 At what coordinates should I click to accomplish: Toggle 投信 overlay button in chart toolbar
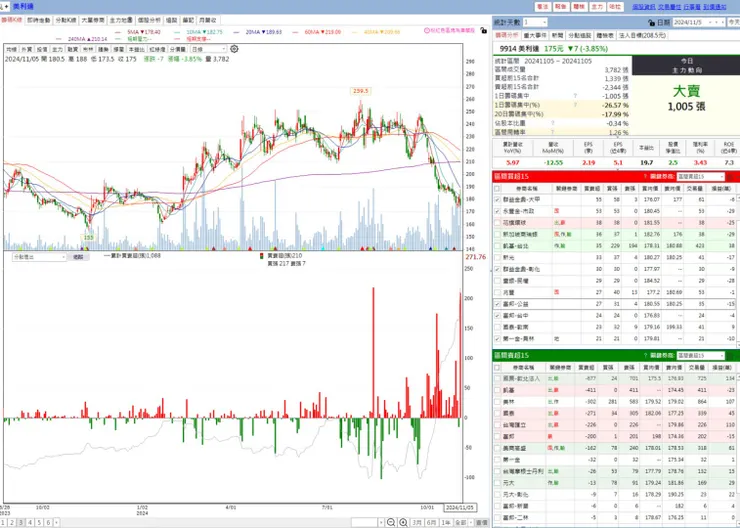(42, 49)
